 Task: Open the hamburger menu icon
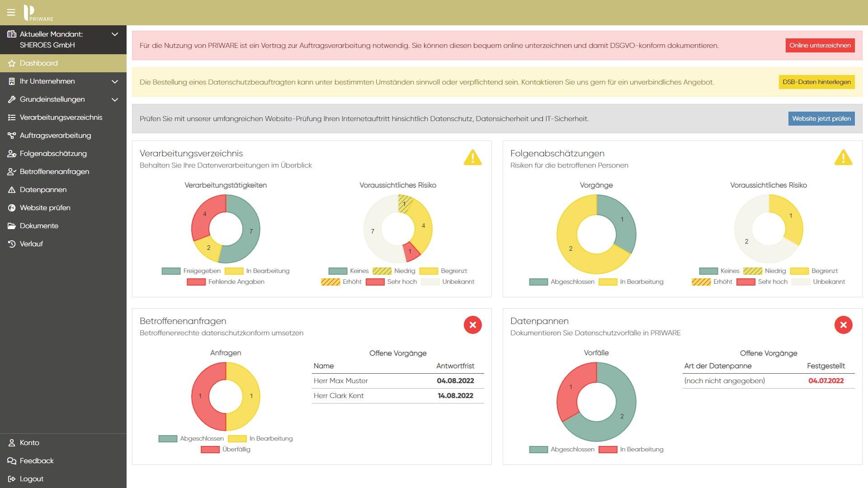[x=11, y=13]
